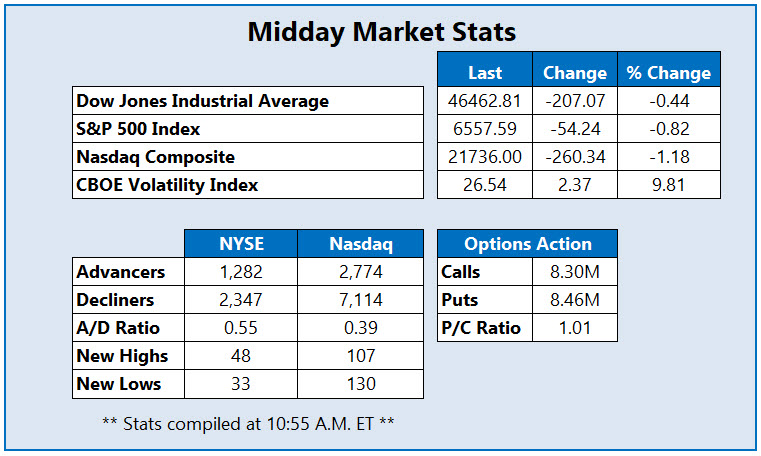This screenshot has width=761, height=456.
Task: Select the CBOE Volatility Index label
Action: point(168,185)
